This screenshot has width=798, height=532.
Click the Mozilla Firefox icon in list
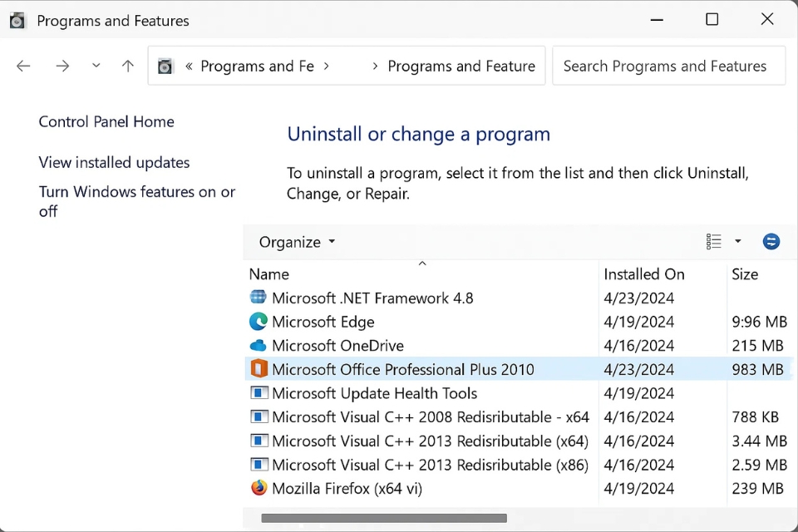coord(259,489)
